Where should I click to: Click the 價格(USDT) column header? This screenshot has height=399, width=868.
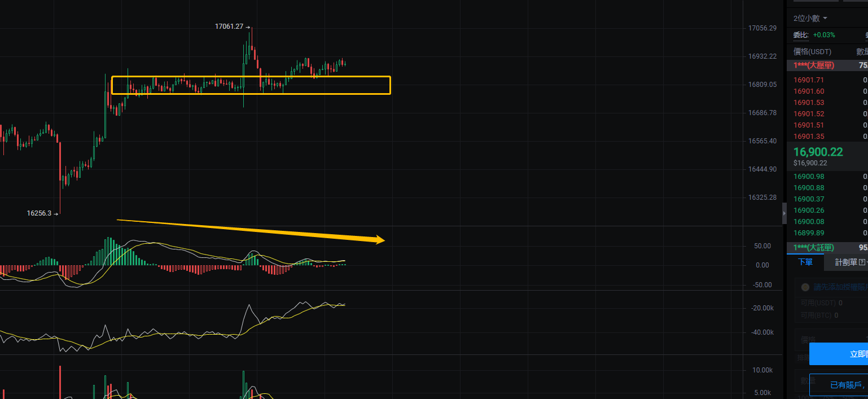click(x=812, y=51)
